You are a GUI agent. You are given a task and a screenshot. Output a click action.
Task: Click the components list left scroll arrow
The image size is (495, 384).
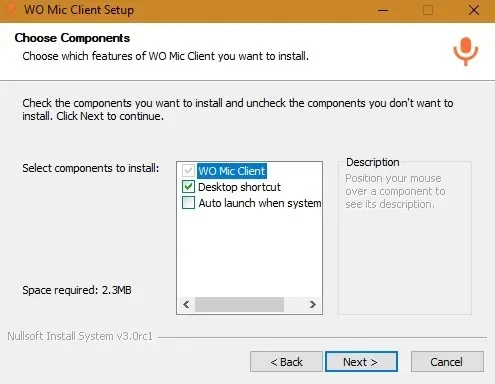pos(186,304)
